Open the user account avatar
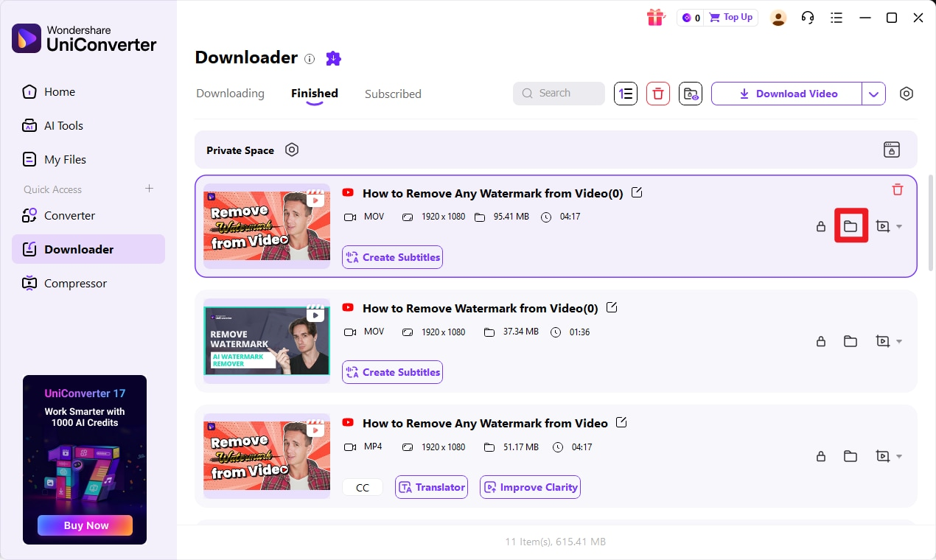Viewport: 936px width, 560px height. pos(778,18)
